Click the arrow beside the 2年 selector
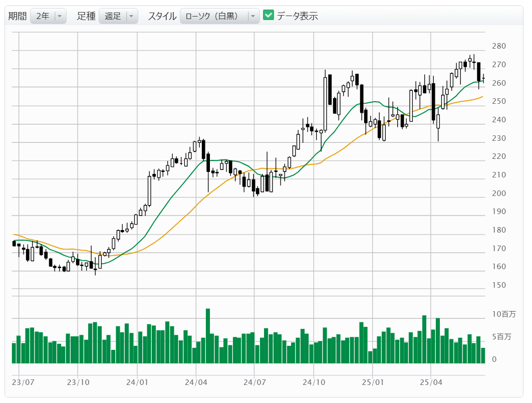 [60, 16]
